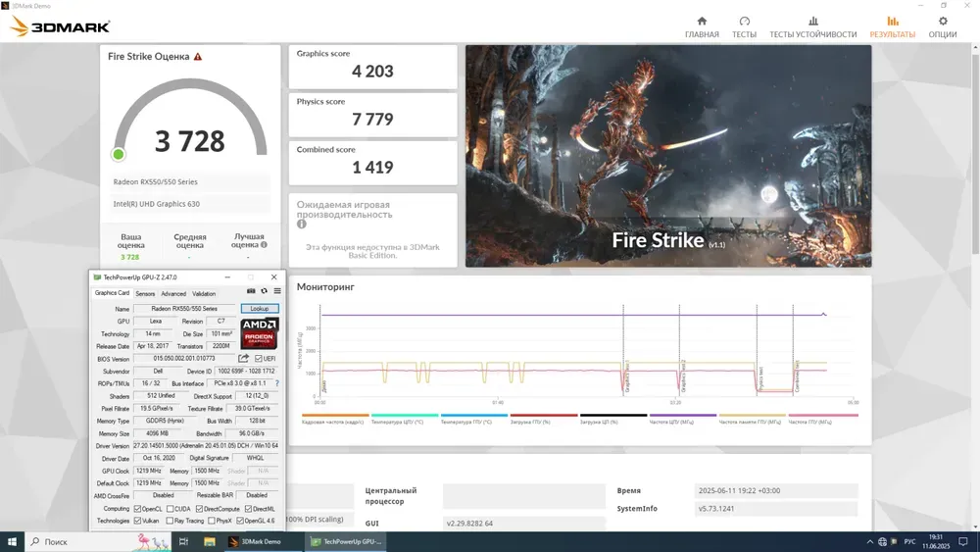Click the BIOS export share icon
Viewport: 980px width, 552px height.
click(243, 359)
